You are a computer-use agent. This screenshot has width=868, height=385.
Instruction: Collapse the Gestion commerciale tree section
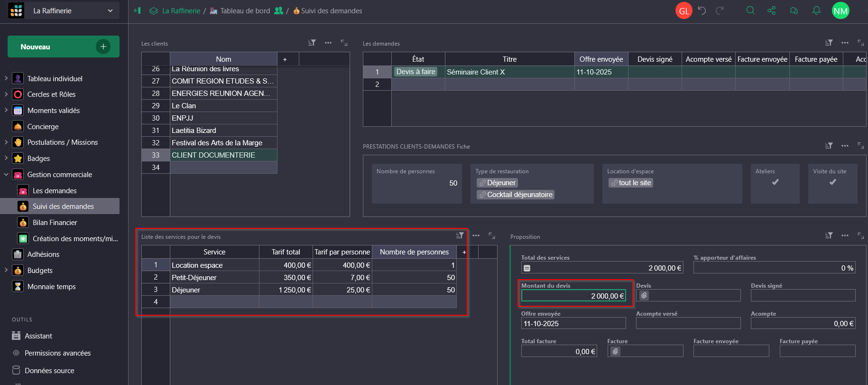point(6,175)
